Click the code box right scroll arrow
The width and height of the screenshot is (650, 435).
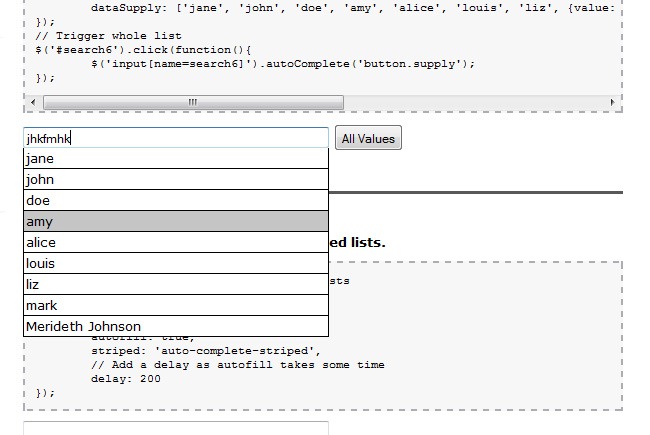click(612, 102)
